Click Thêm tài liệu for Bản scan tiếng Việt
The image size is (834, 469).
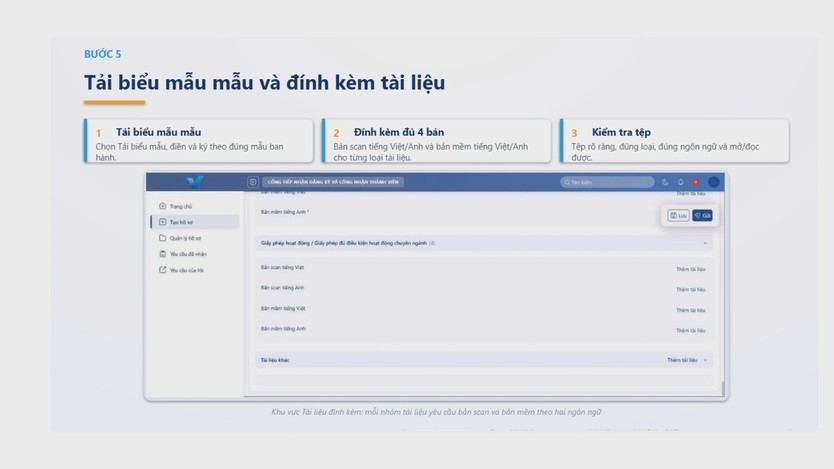pos(690,269)
